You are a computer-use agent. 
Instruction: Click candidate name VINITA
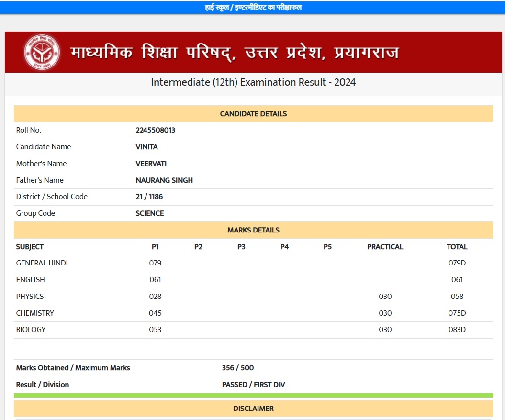click(x=146, y=147)
